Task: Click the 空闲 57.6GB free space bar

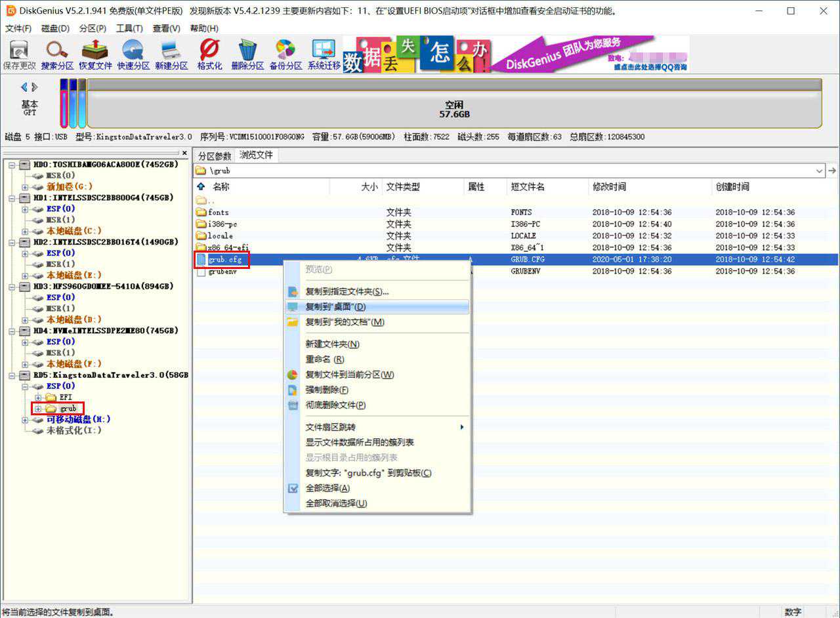Action: point(453,109)
